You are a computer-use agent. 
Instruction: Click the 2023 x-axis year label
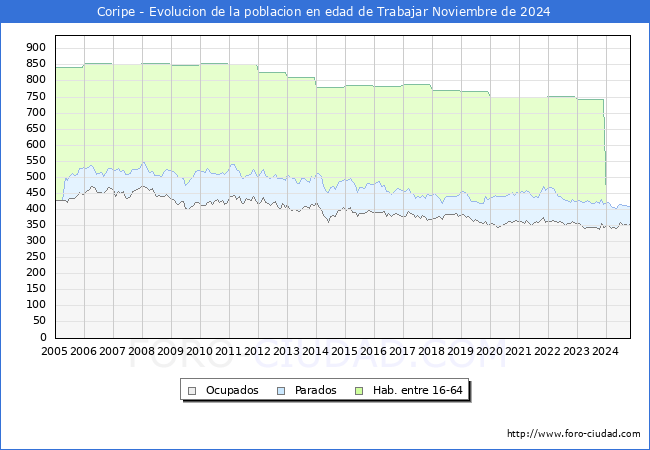(577, 351)
